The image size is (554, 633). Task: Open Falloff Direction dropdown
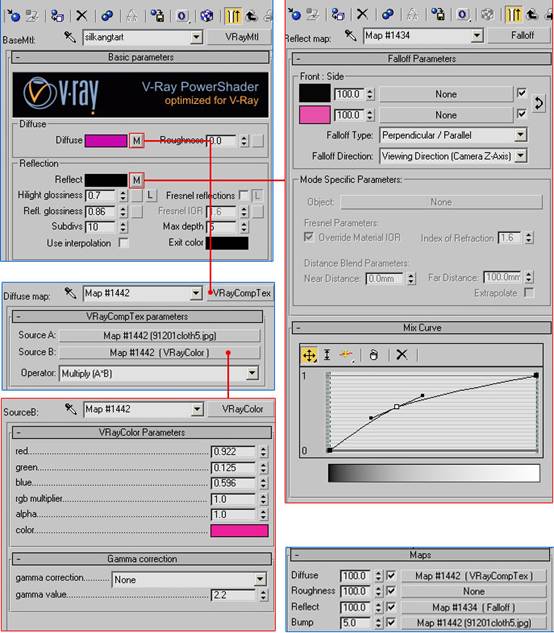point(521,155)
